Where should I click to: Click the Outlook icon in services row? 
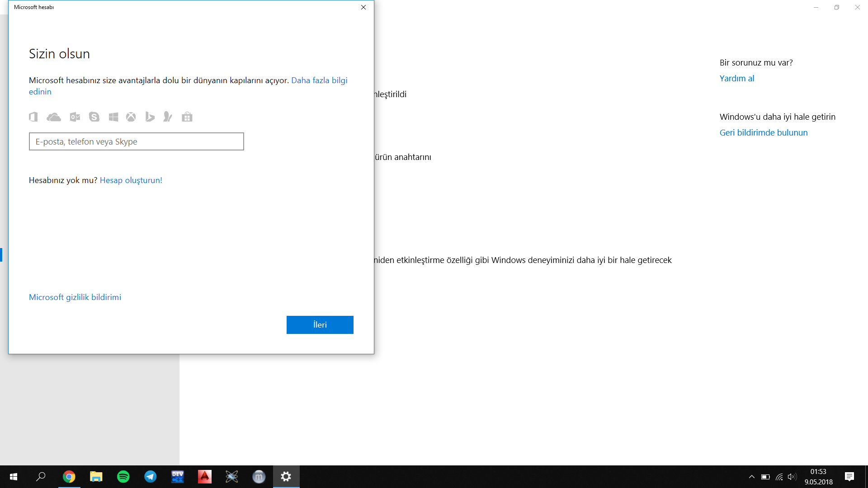pos(75,117)
